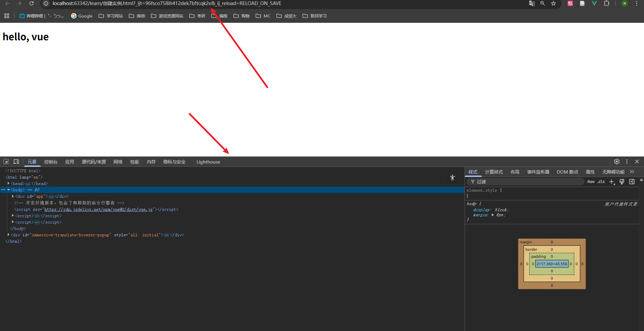This screenshot has height=331, width=644.
Task: Reload the page with the refresh icon
Action: [32, 4]
